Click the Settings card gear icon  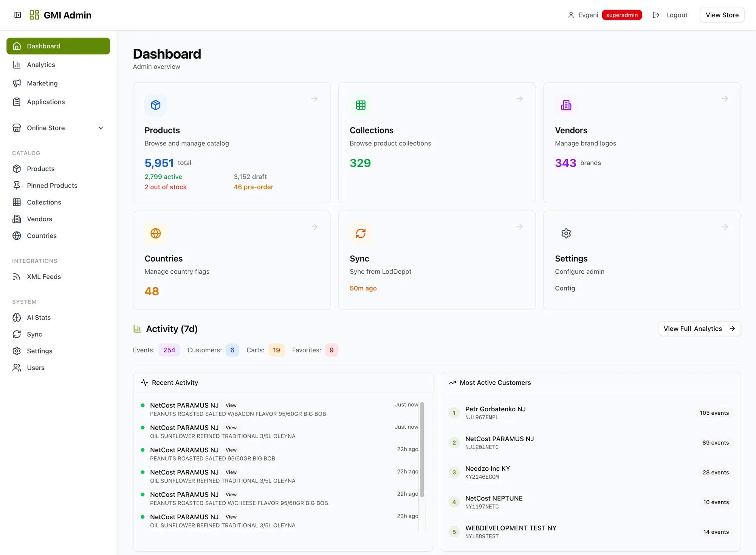[x=566, y=233]
